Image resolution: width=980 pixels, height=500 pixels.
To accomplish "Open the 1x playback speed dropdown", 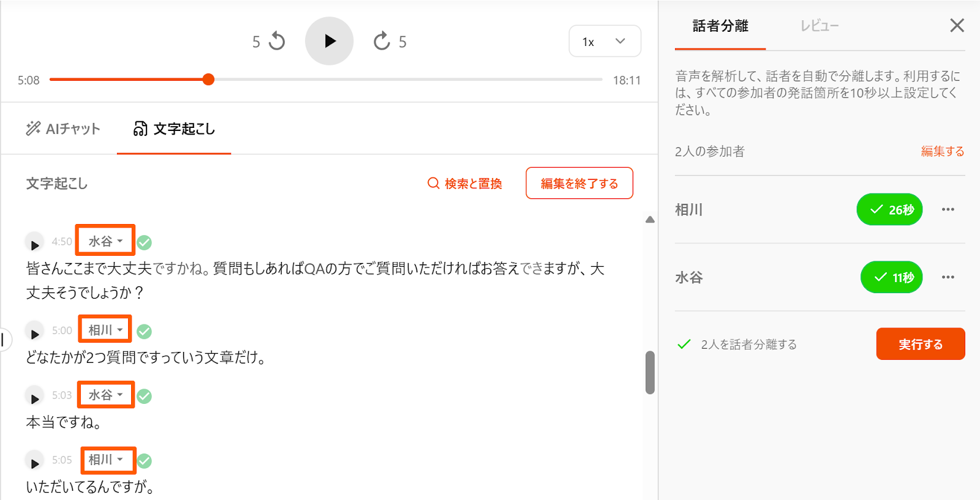I will [605, 41].
